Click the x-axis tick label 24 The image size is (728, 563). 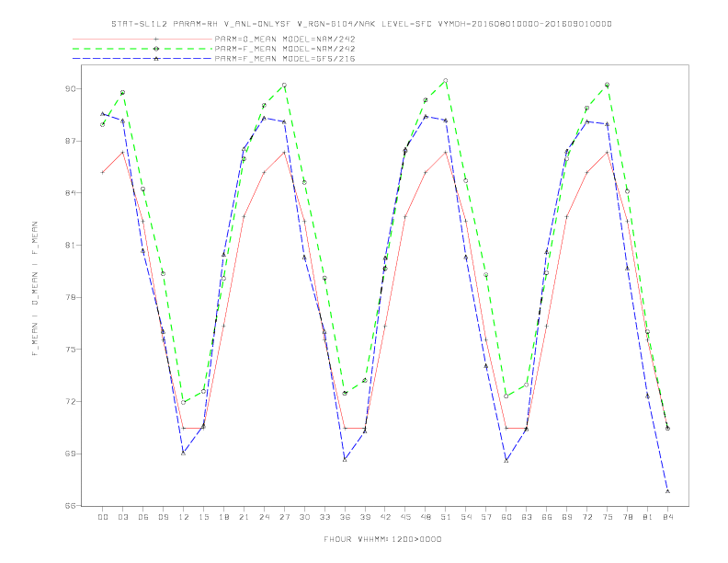click(x=264, y=517)
